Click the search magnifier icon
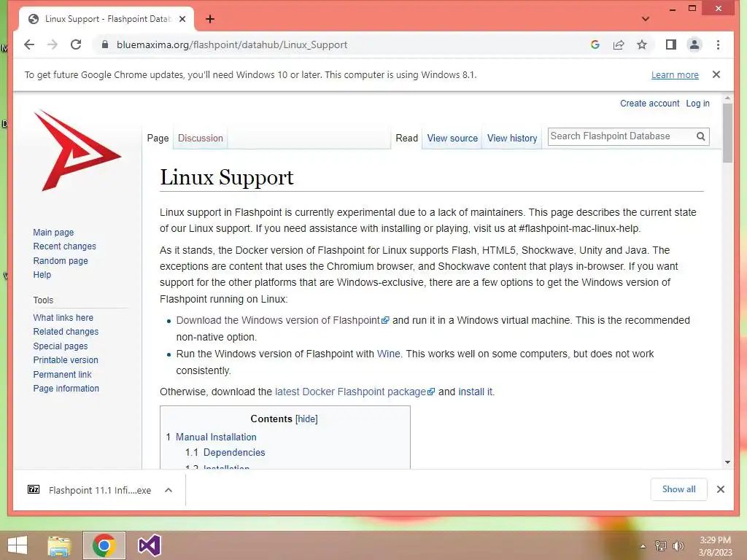The height and width of the screenshot is (560, 747). pyautogui.click(x=700, y=136)
